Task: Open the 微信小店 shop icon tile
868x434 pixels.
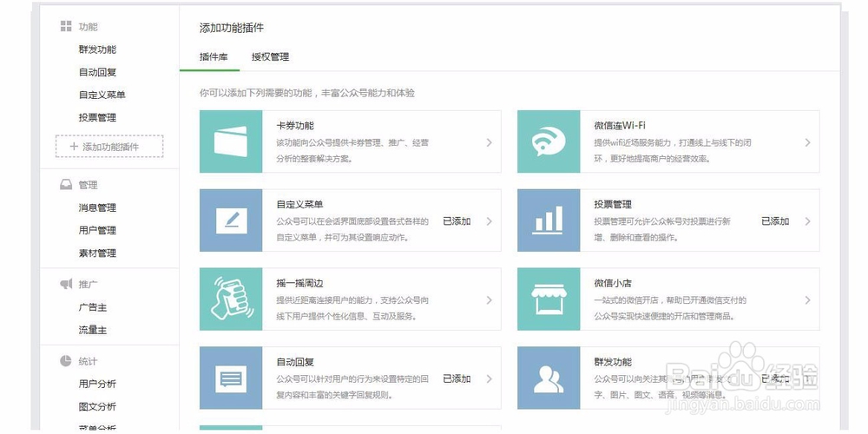Action: (549, 299)
